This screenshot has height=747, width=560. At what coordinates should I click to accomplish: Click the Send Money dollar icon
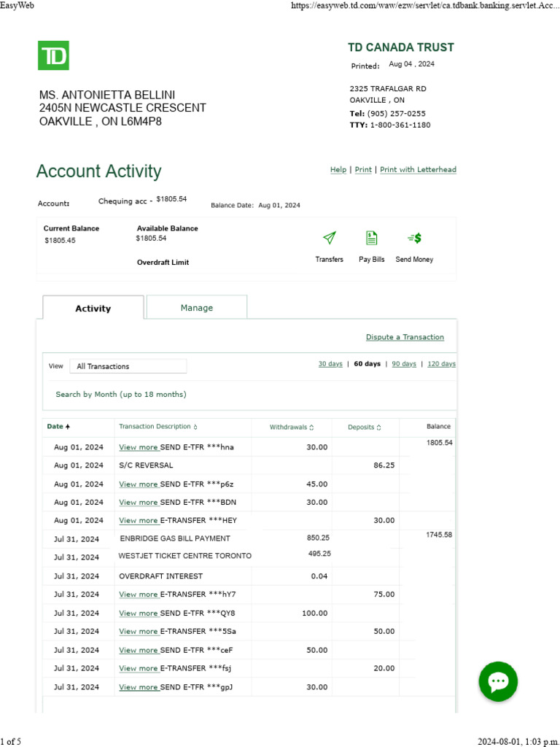pos(414,238)
